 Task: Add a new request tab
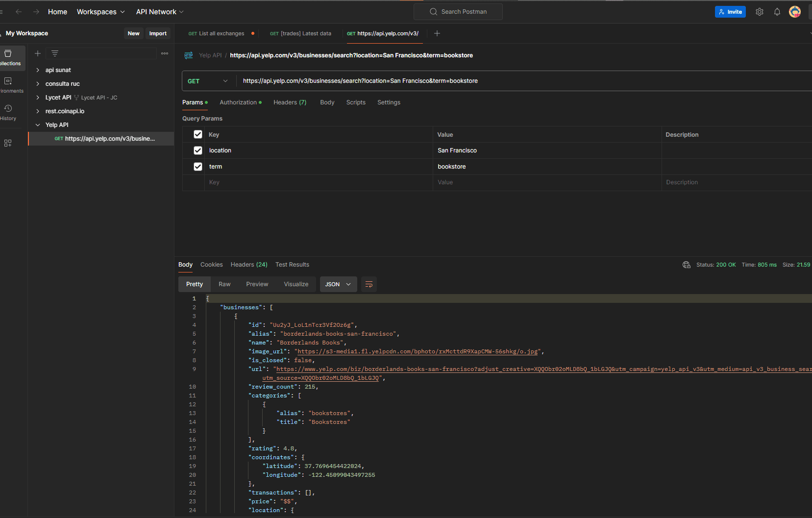point(437,33)
